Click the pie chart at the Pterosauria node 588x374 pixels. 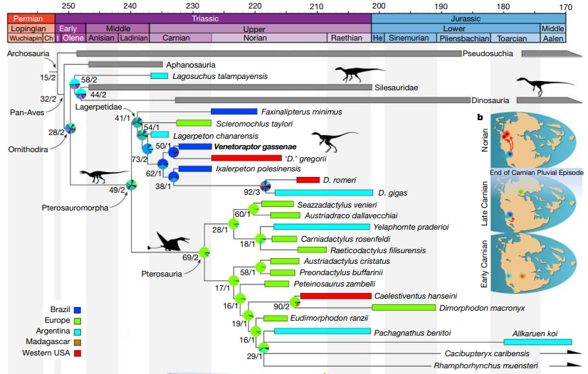204,252
